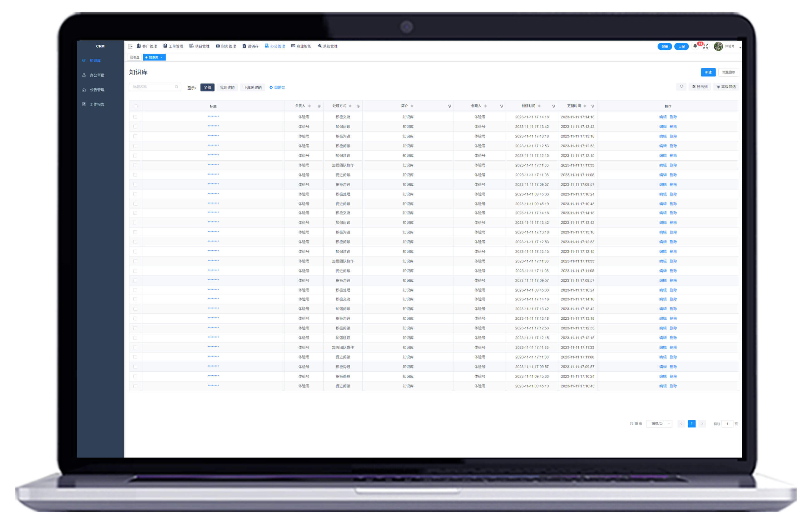Check the first row's checkbox

135,117
